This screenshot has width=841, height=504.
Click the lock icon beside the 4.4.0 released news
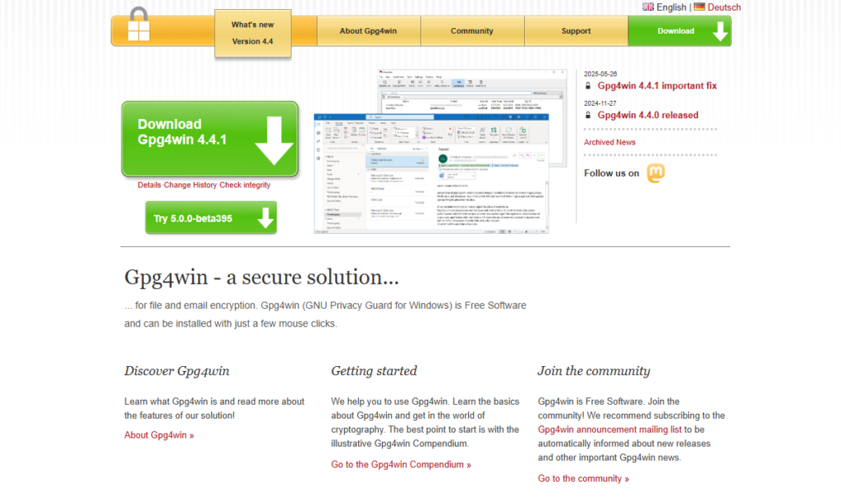click(x=588, y=116)
